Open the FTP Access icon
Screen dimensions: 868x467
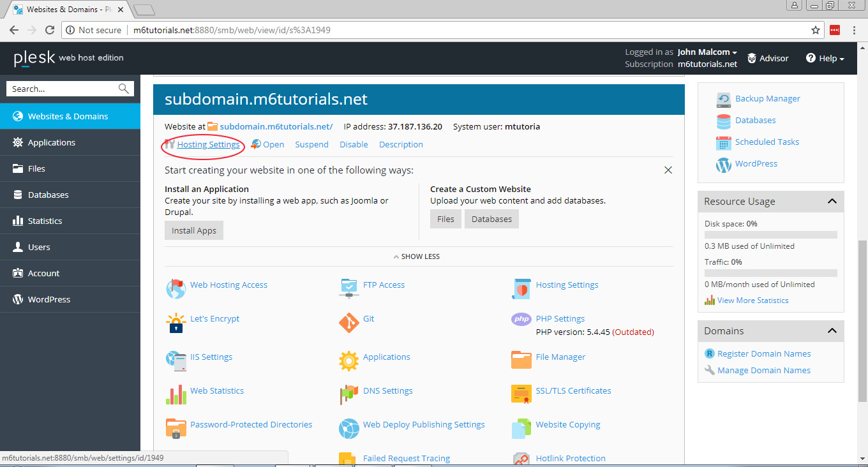[348, 288]
